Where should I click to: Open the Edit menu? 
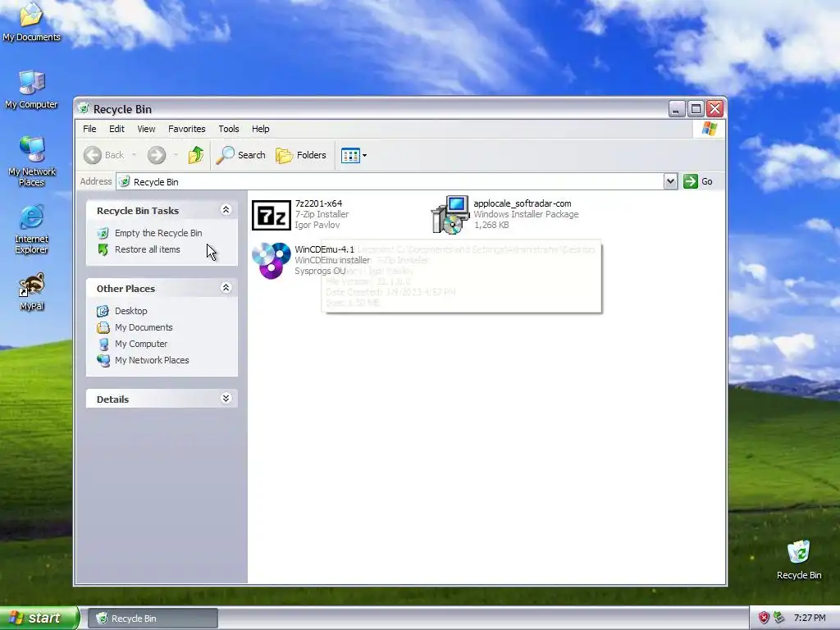[x=116, y=129]
